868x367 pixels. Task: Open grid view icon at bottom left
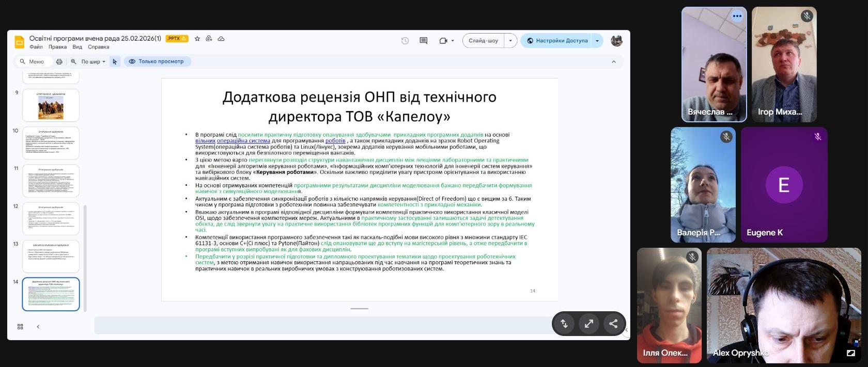point(20,327)
